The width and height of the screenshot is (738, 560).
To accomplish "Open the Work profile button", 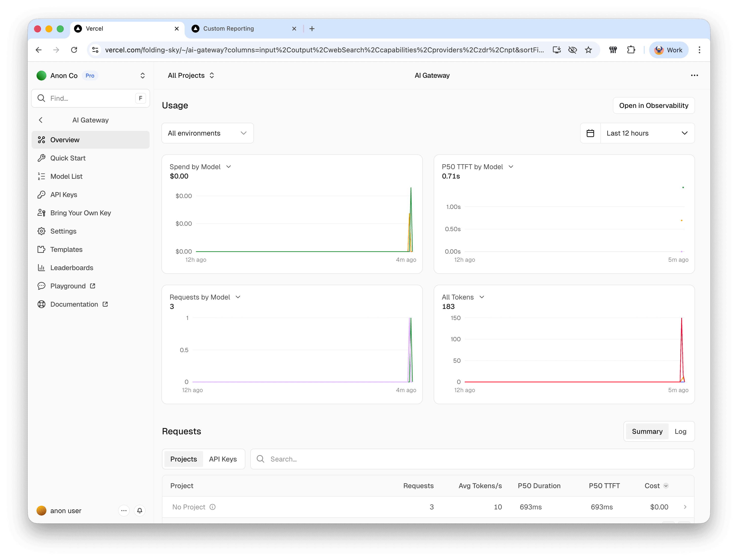I will pos(669,50).
